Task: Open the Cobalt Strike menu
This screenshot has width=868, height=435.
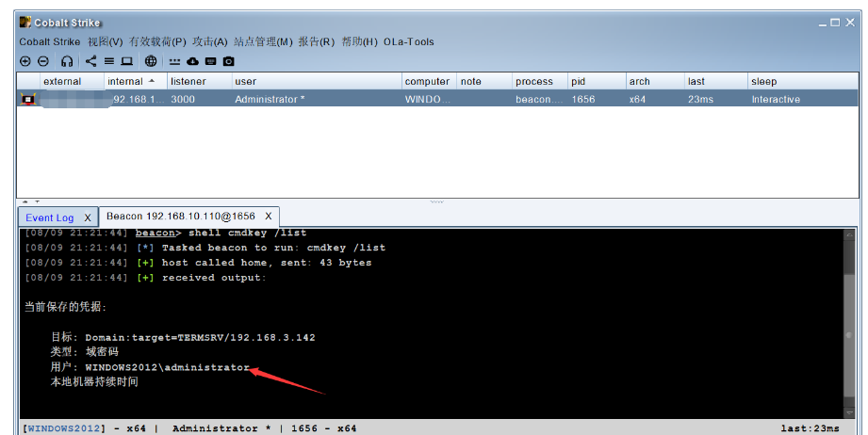Action: coord(50,42)
